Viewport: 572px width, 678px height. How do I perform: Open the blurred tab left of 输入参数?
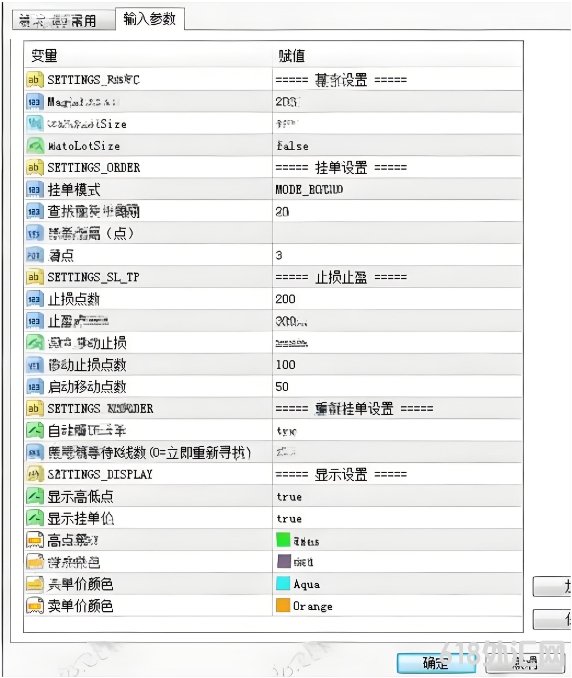point(64,21)
